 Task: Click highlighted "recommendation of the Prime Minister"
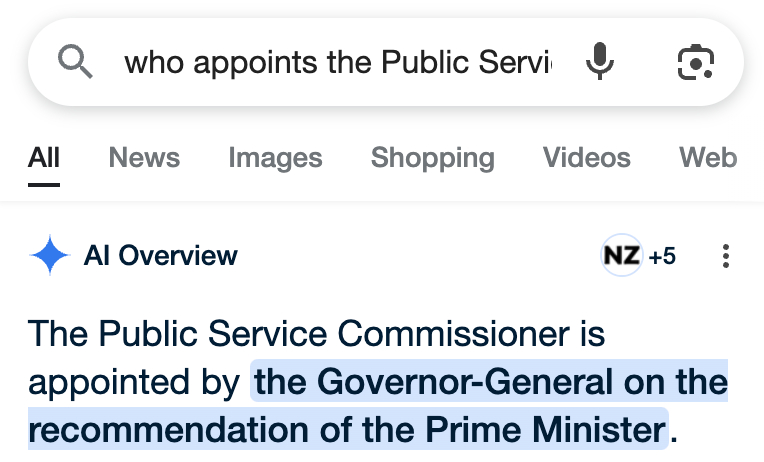point(346,431)
